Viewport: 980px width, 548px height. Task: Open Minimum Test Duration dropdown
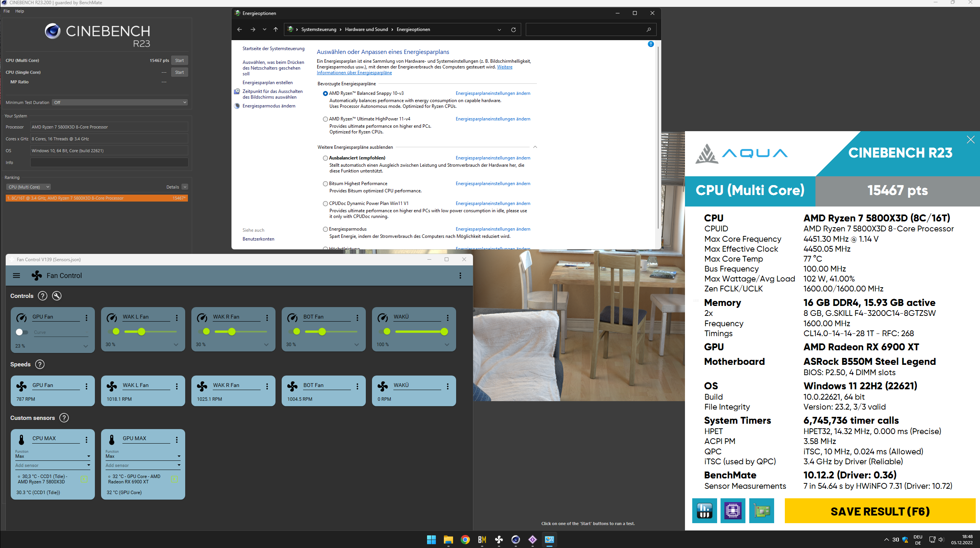120,102
